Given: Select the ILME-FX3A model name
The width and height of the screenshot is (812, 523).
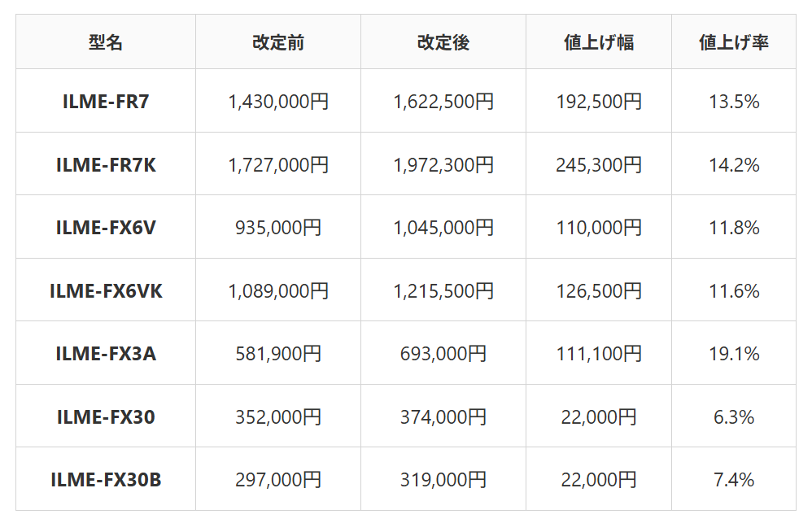Looking at the screenshot, I should 106,353.
